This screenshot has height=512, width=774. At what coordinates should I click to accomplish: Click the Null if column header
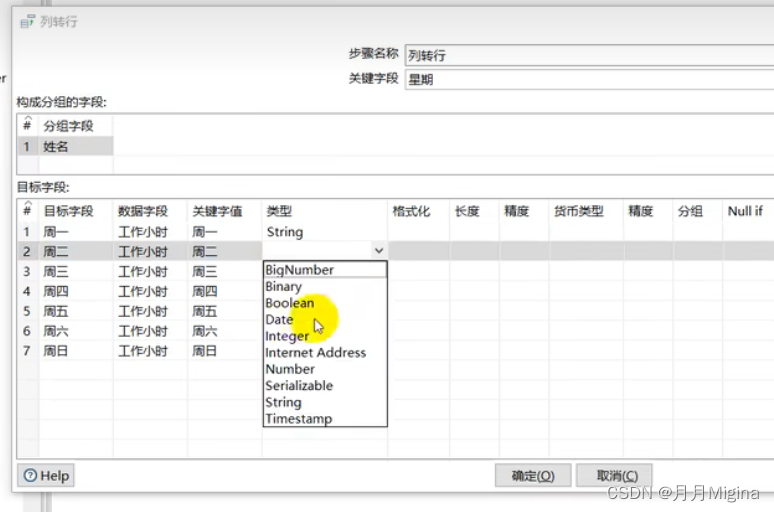748,211
